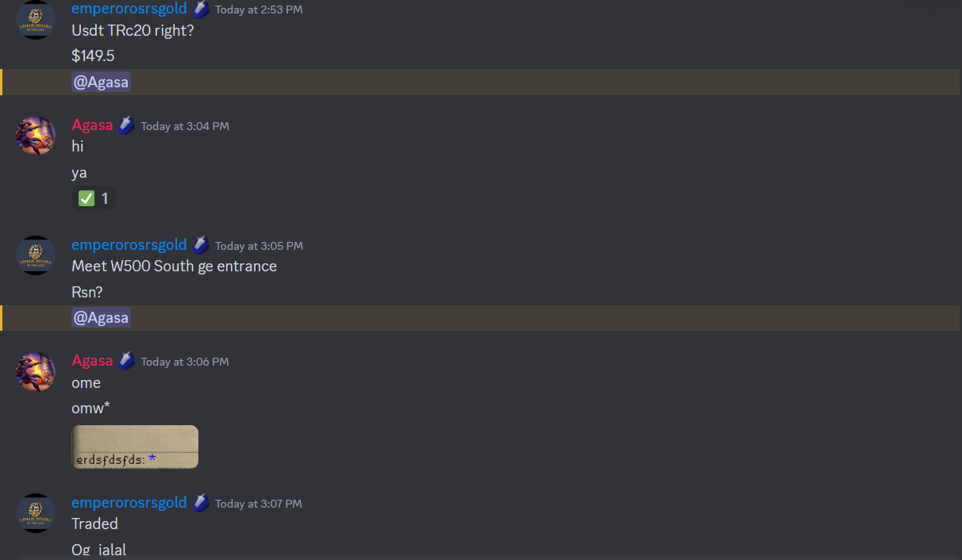Toggle the green checkmark reaction under "ya"
962x560 pixels.
[94, 198]
